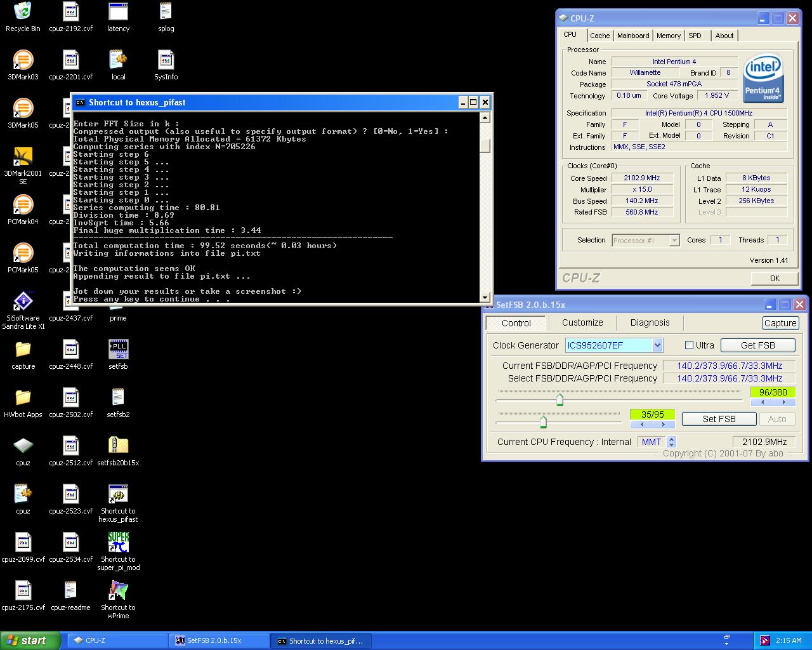
Task: Open the cpuz-2175.cvf file icon
Action: pos(23,590)
